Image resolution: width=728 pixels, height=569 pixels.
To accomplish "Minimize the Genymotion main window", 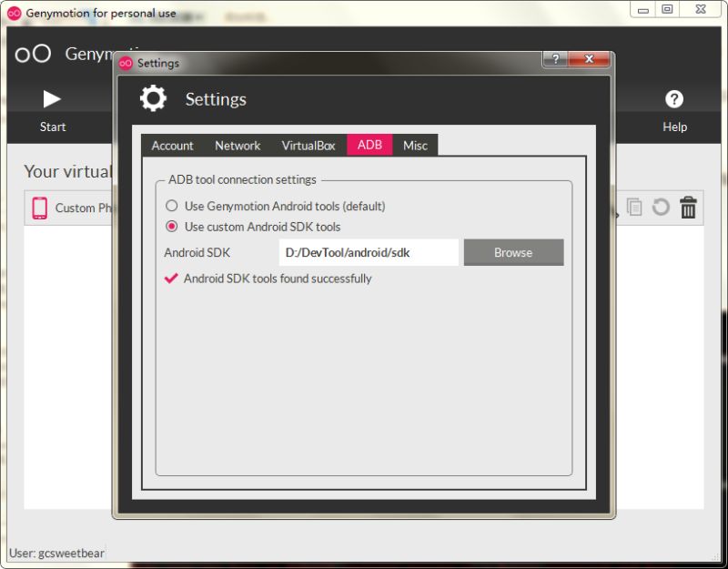I will (x=643, y=10).
